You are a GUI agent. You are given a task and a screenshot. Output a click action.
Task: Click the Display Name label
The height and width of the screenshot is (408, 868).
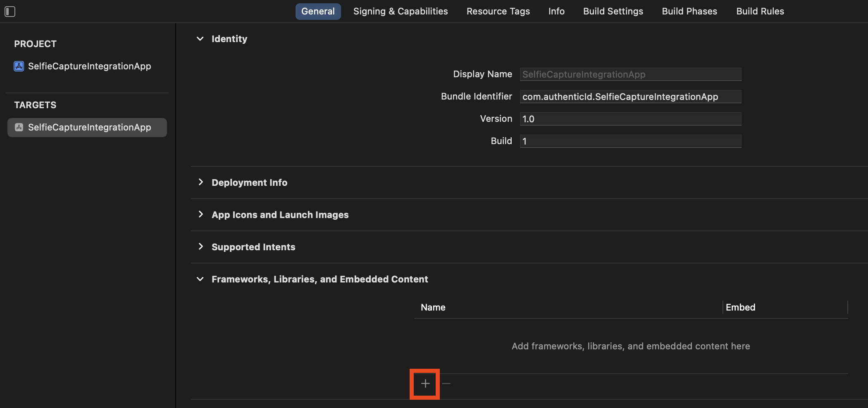click(x=482, y=74)
